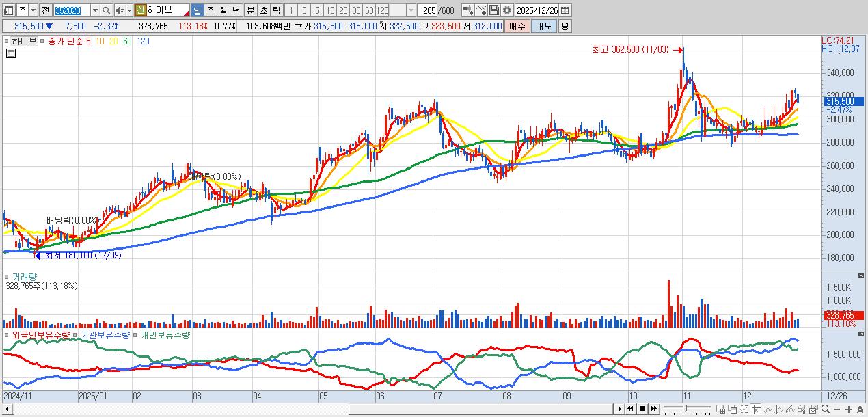Choose the 120 interval button
This screenshot has width=868, height=417.
point(382,10)
